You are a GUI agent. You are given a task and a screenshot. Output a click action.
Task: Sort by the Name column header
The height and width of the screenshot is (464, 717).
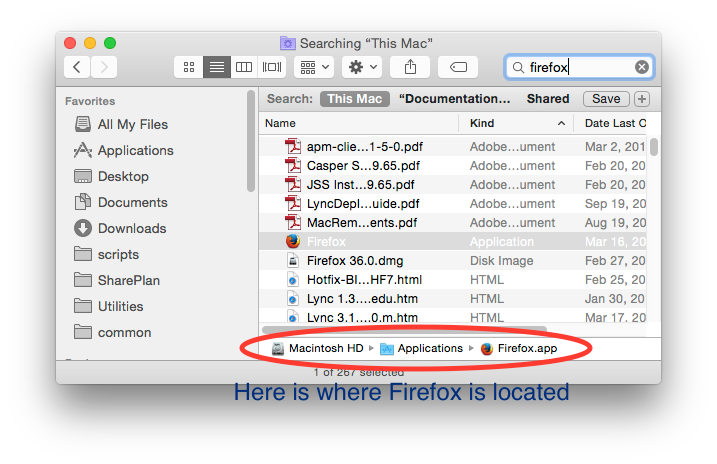click(x=358, y=123)
